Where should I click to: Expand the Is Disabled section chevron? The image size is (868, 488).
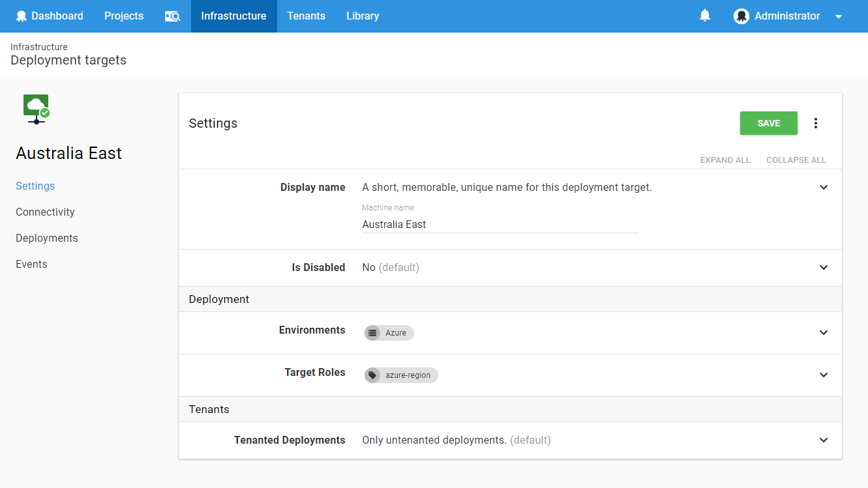823,268
